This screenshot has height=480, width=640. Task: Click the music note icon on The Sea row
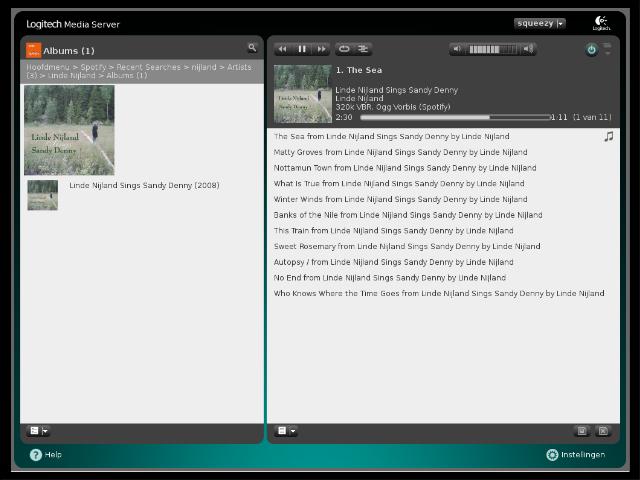(609, 136)
